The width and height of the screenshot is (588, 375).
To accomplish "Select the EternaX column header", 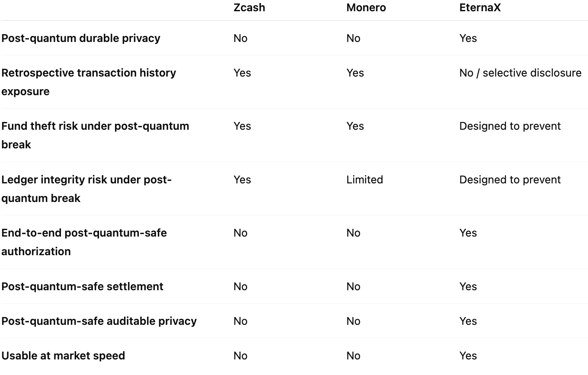I will (x=480, y=8).
